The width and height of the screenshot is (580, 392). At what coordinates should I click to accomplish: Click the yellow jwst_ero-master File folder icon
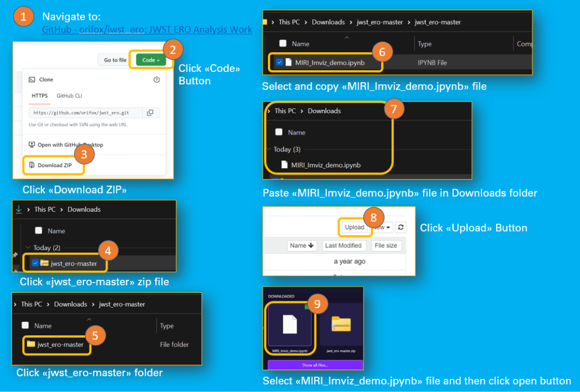(x=31, y=344)
